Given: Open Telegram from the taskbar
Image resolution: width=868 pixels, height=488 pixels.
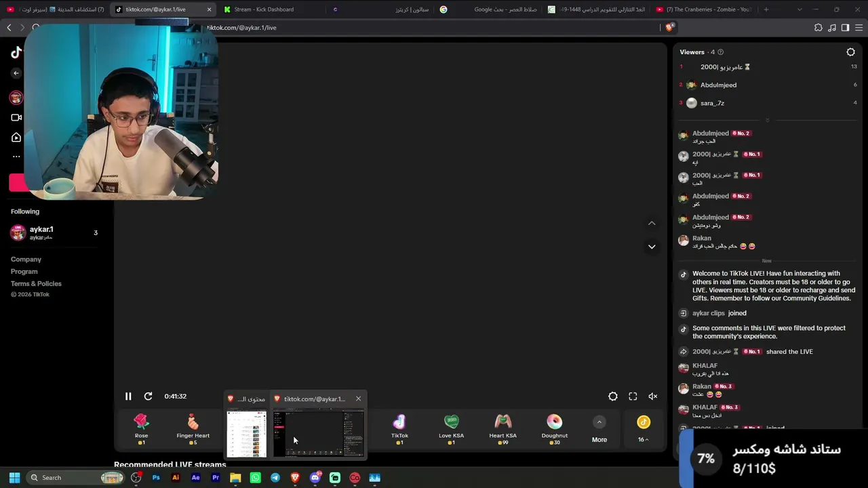Looking at the screenshot, I should pyautogui.click(x=275, y=478).
